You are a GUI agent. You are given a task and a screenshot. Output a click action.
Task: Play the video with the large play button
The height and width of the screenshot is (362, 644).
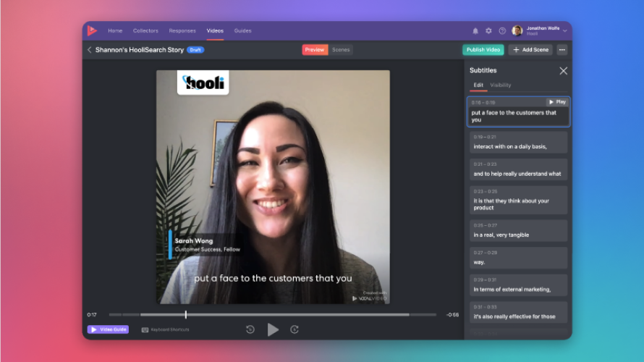(273, 329)
